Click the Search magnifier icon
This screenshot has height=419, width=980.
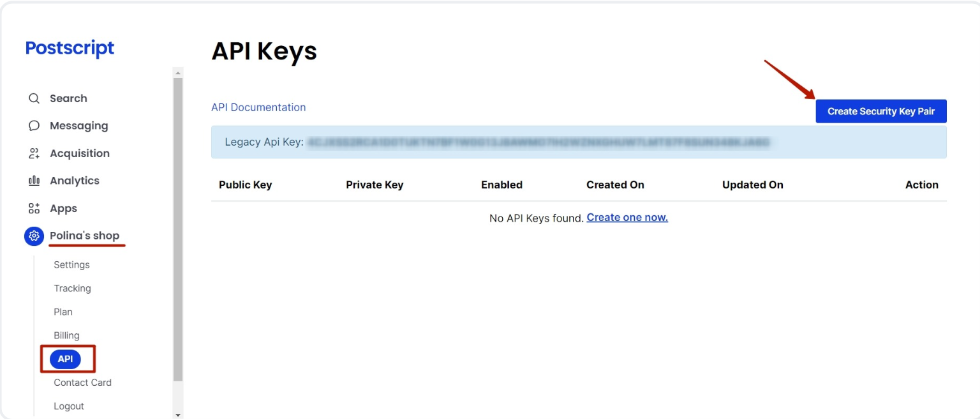[34, 98]
